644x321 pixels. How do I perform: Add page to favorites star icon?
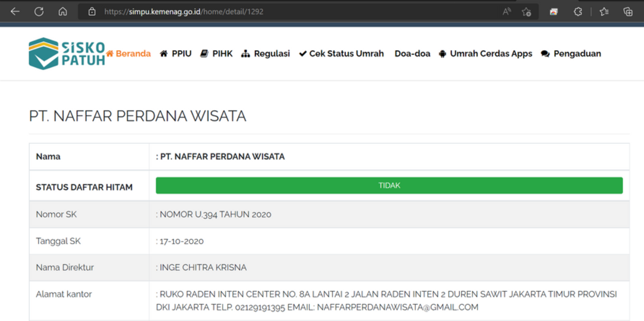click(x=526, y=12)
